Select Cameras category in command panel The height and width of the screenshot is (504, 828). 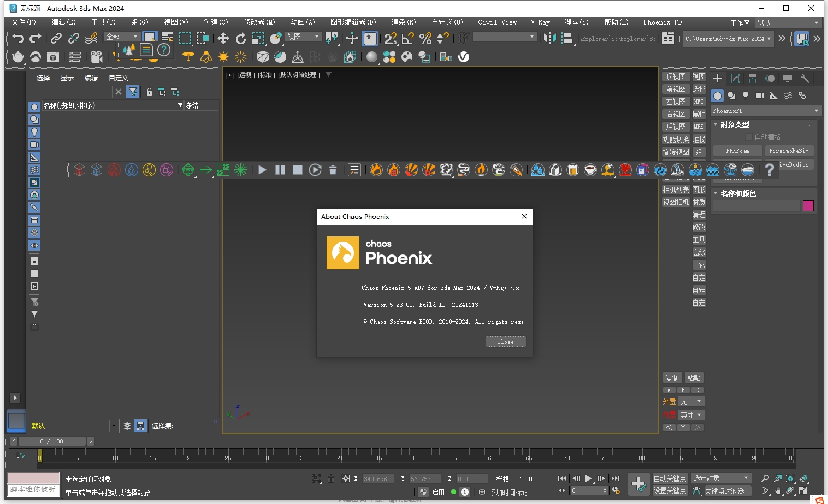click(760, 96)
